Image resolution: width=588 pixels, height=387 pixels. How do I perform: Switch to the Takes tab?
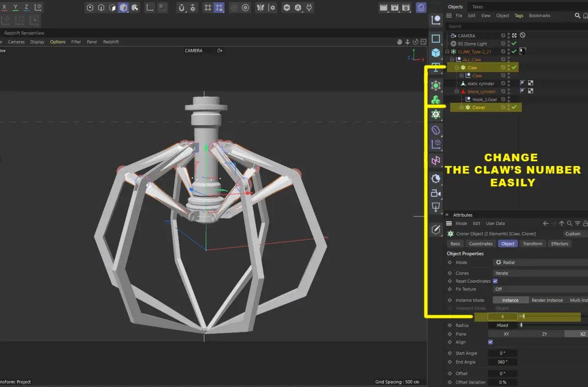[477, 7]
